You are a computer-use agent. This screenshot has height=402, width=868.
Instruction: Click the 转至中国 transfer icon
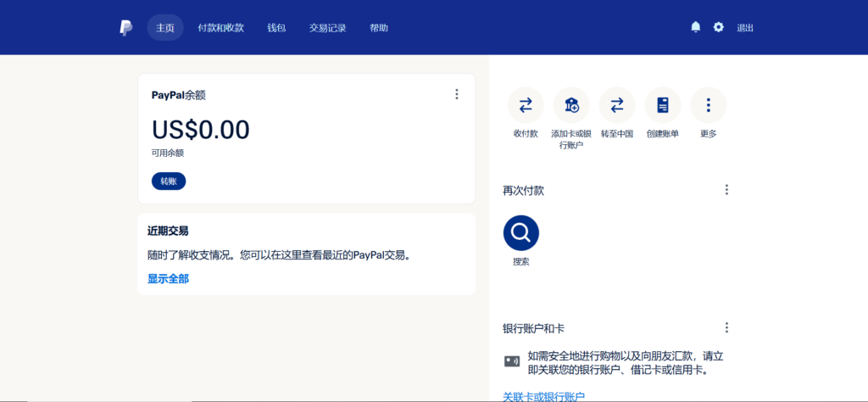tap(617, 105)
